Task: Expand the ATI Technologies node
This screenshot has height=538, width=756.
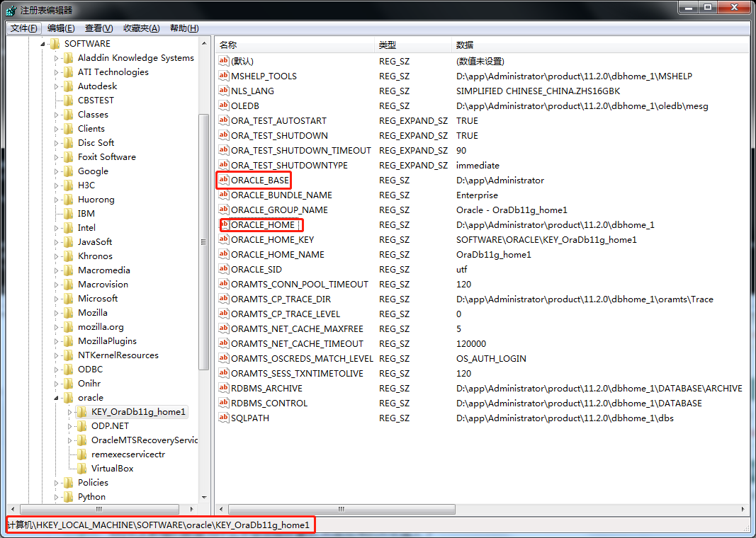Action: 57,72
